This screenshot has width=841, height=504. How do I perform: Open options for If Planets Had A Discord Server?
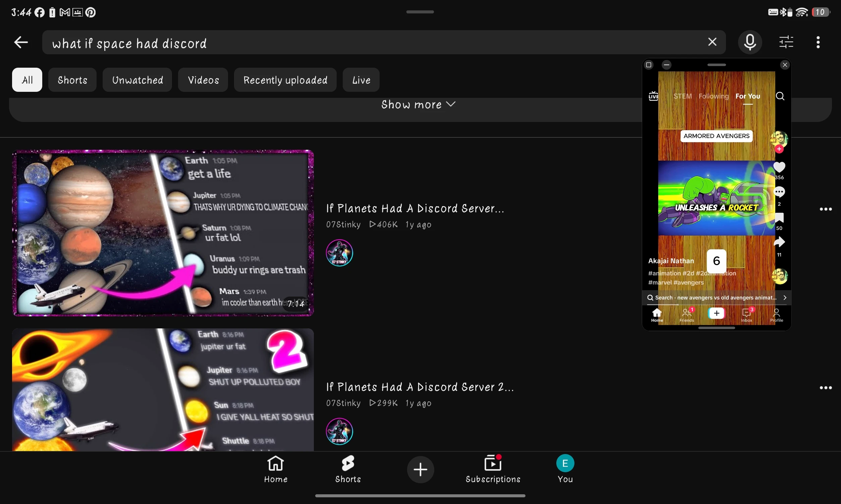pos(825,209)
